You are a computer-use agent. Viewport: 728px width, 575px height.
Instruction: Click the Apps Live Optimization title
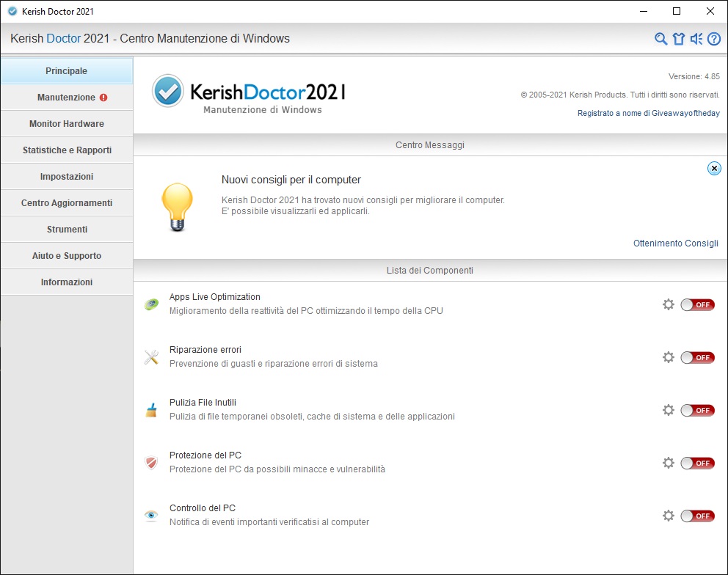214,296
